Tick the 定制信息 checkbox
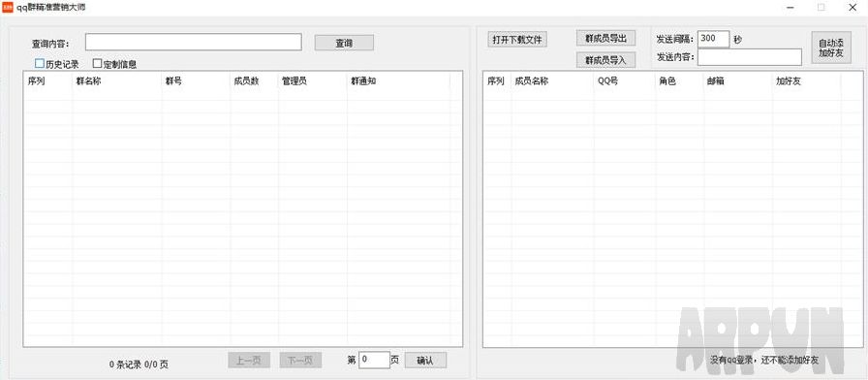868x380 pixels. [x=97, y=64]
